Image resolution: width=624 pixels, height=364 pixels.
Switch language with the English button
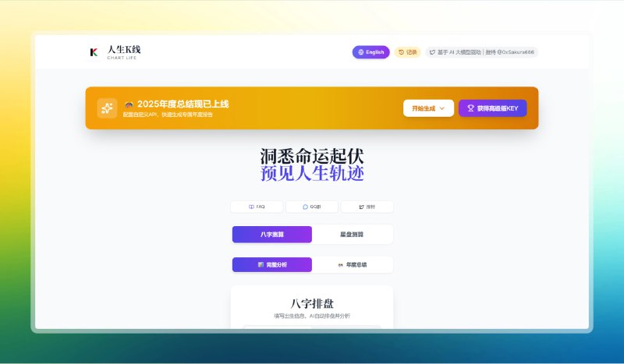coord(370,52)
